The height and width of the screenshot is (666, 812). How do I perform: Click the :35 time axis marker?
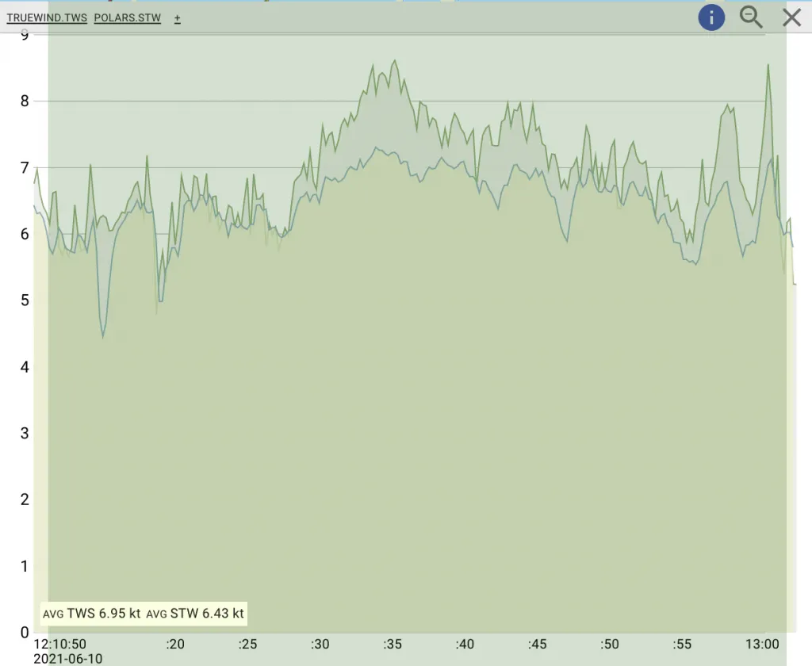[392, 644]
